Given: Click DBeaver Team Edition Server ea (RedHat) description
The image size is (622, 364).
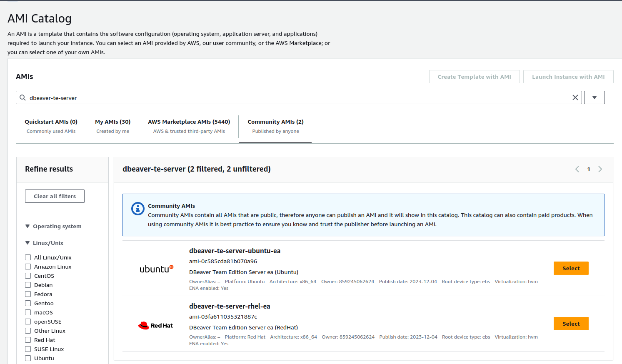Looking at the screenshot, I should 243,327.
